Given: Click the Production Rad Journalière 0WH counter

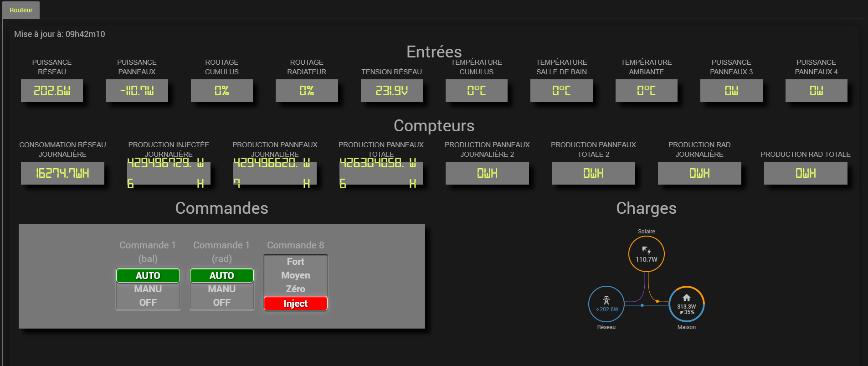Looking at the screenshot, I should 699,173.
